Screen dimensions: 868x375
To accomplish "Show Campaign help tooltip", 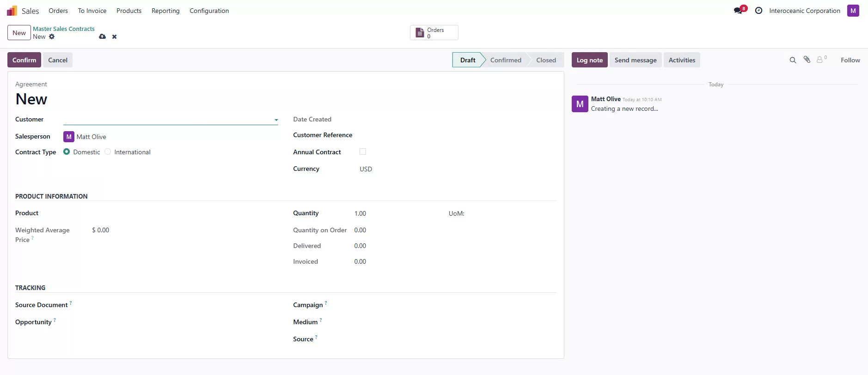I will pos(326,303).
